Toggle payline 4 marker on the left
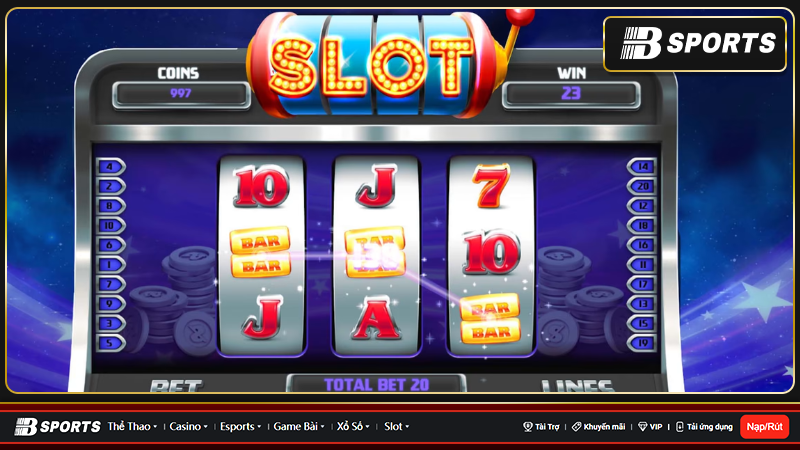This screenshot has width=800, height=450. (111, 167)
